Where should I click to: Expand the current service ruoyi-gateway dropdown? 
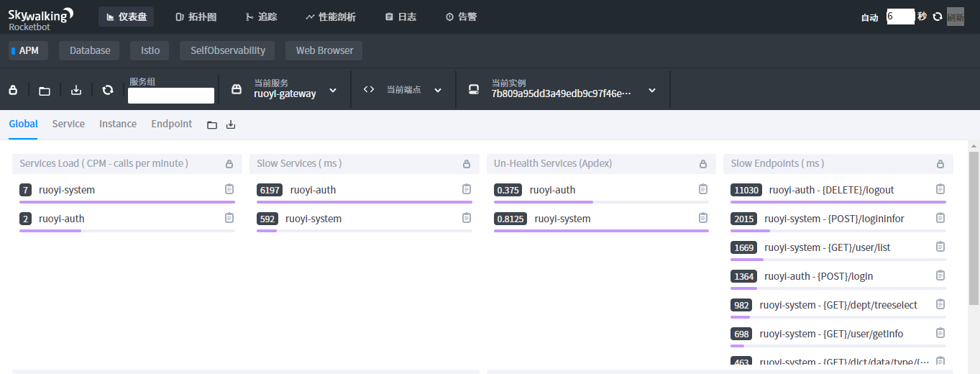tap(332, 90)
